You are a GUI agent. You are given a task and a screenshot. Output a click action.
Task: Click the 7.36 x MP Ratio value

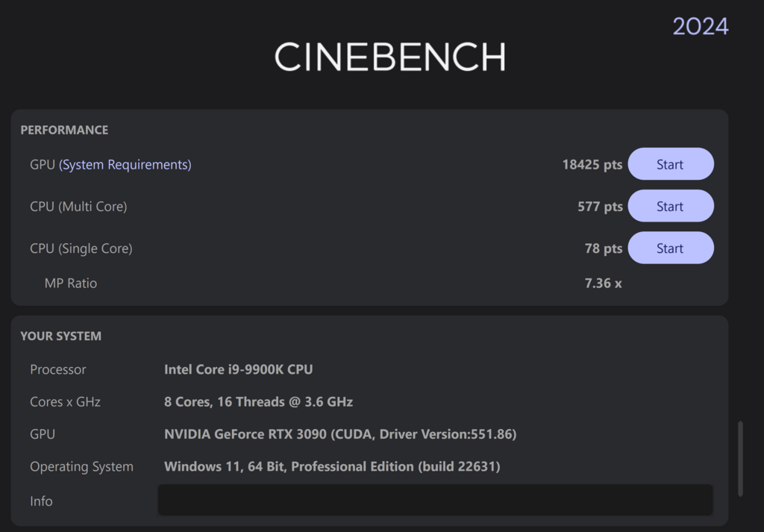click(603, 284)
